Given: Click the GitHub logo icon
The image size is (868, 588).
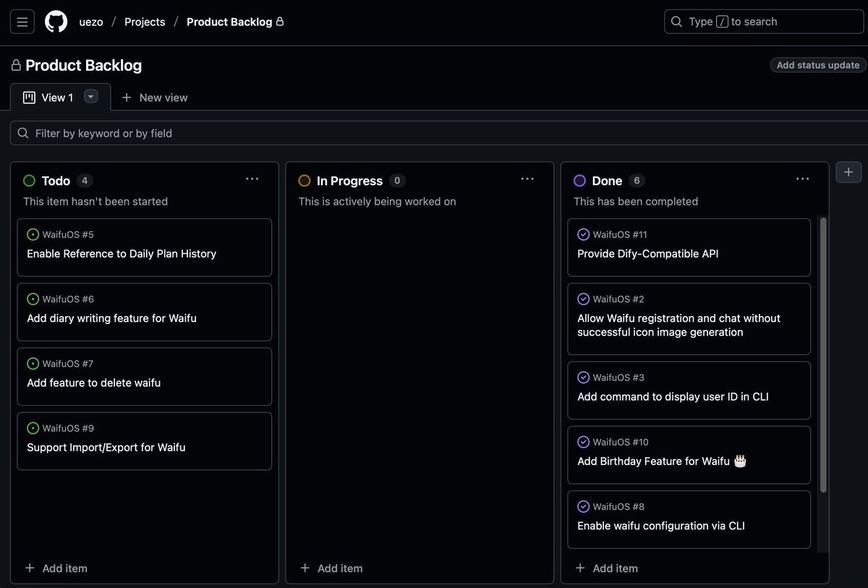Looking at the screenshot, I should [56, 22].
